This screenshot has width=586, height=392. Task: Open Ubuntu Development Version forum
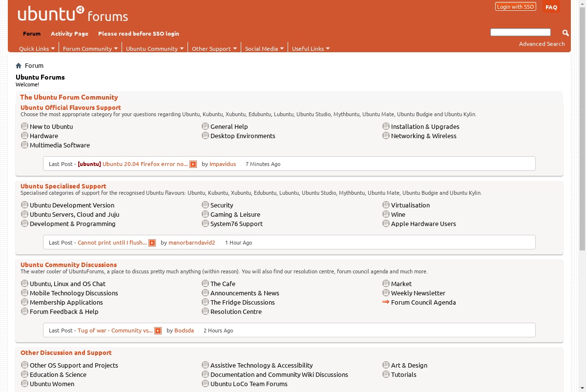[x=72, y=205]
